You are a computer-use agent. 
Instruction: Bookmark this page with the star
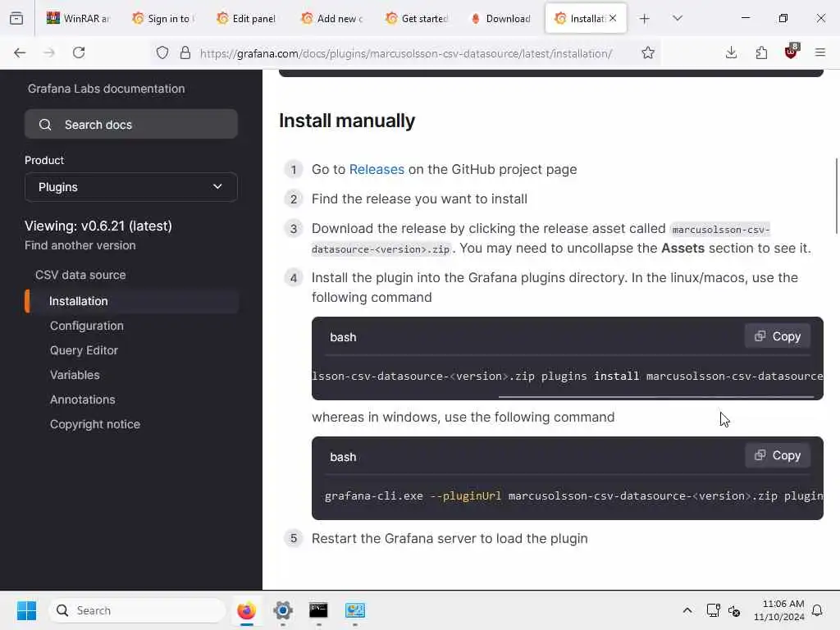coord(648,52)
